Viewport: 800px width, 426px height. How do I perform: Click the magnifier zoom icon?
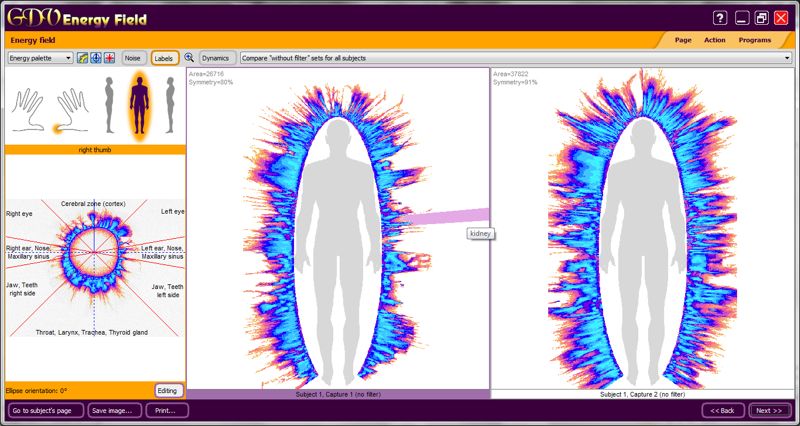pos(189,58)
